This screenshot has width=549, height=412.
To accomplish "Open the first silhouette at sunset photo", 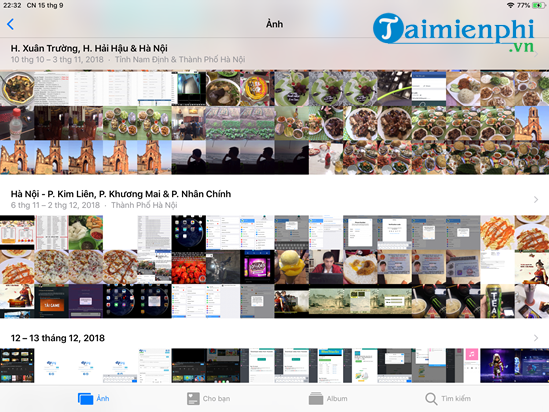I will 188,157.
